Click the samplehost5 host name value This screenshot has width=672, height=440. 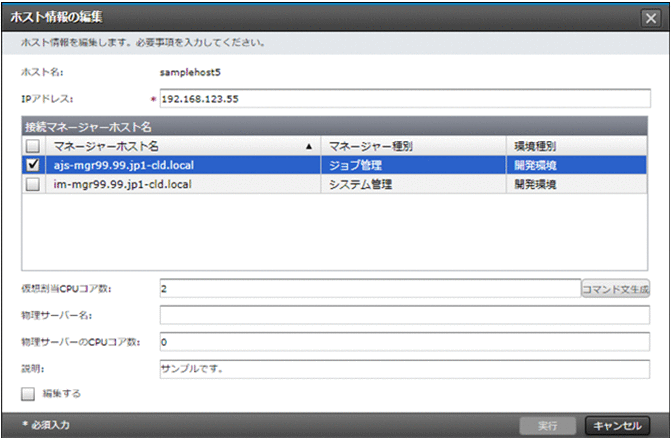[190, 72]
